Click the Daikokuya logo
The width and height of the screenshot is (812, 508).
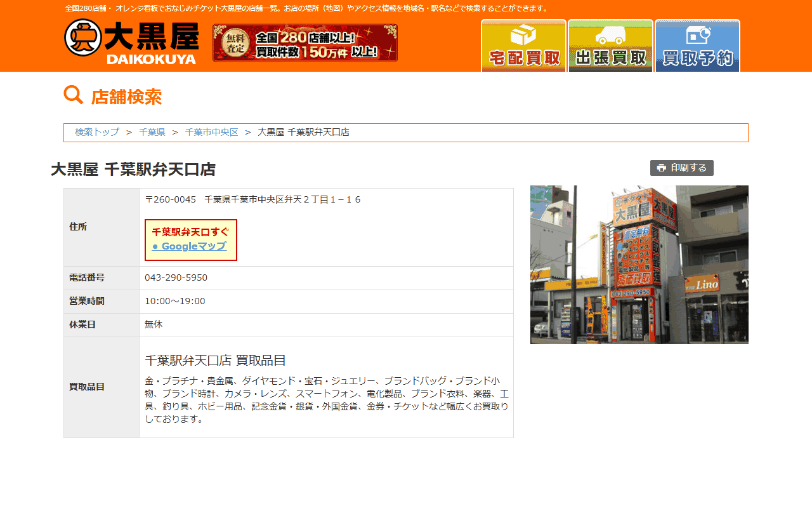click(x=131, y=42)
